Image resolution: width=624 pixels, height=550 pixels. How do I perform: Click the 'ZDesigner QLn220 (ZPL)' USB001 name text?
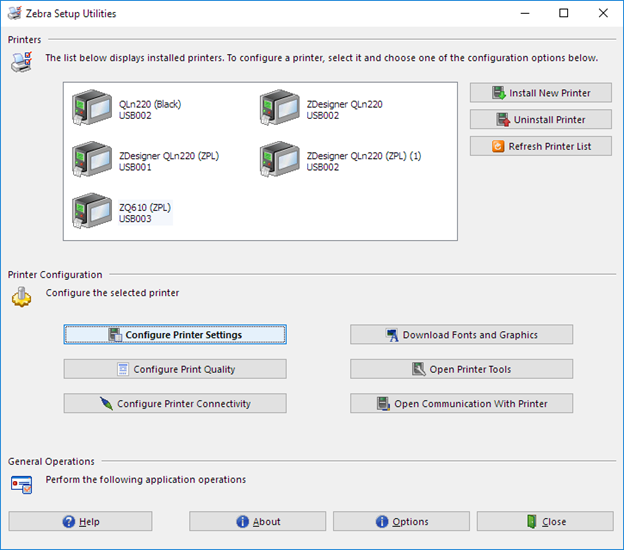[169, 156]
